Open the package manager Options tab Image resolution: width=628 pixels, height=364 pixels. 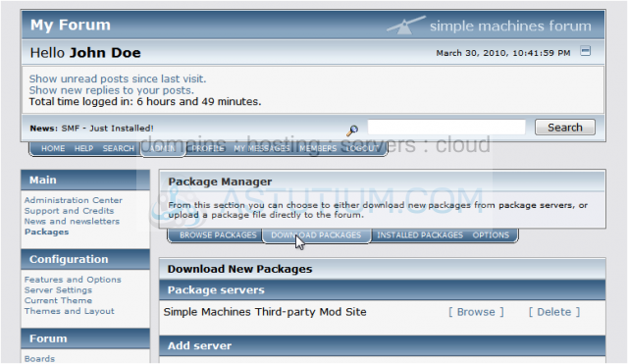click(491, 235)
